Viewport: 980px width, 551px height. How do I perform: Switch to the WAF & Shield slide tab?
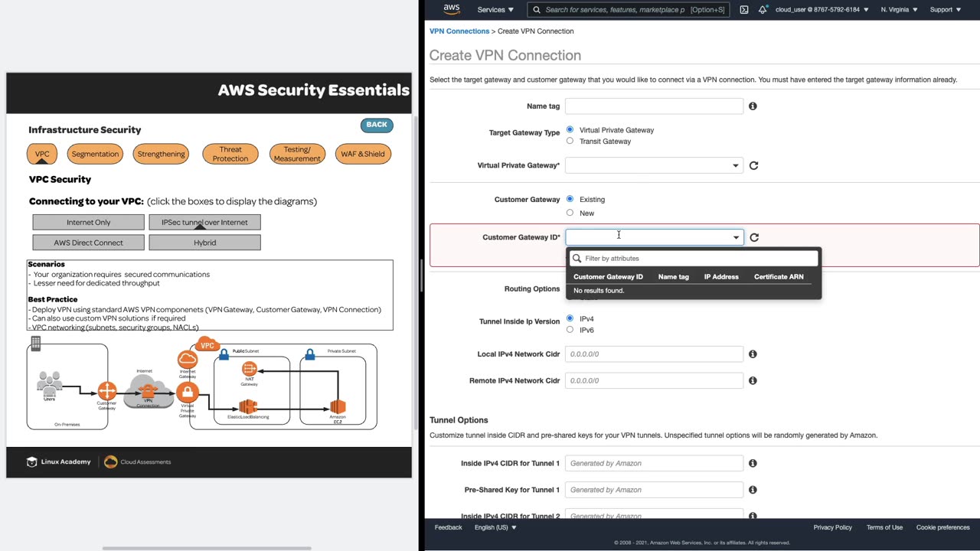pyautogui.click(x=363, y=154)
